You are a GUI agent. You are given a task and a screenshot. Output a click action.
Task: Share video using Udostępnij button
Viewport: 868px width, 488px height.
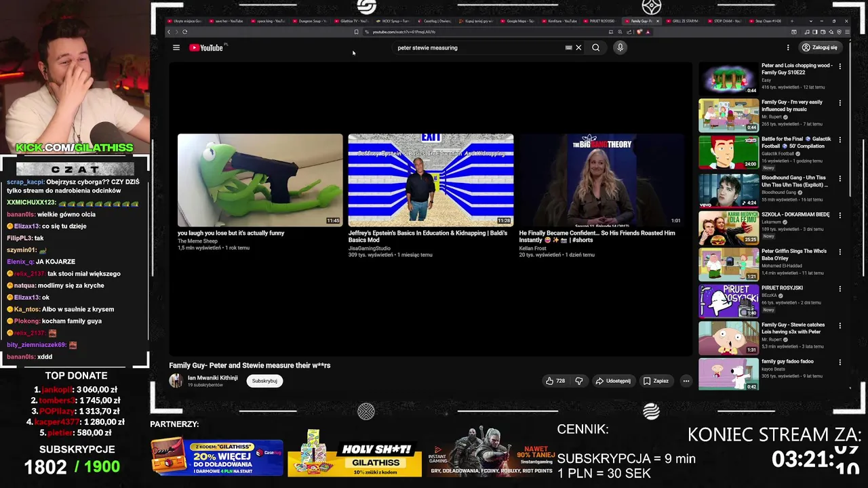(x=613, y=381)
